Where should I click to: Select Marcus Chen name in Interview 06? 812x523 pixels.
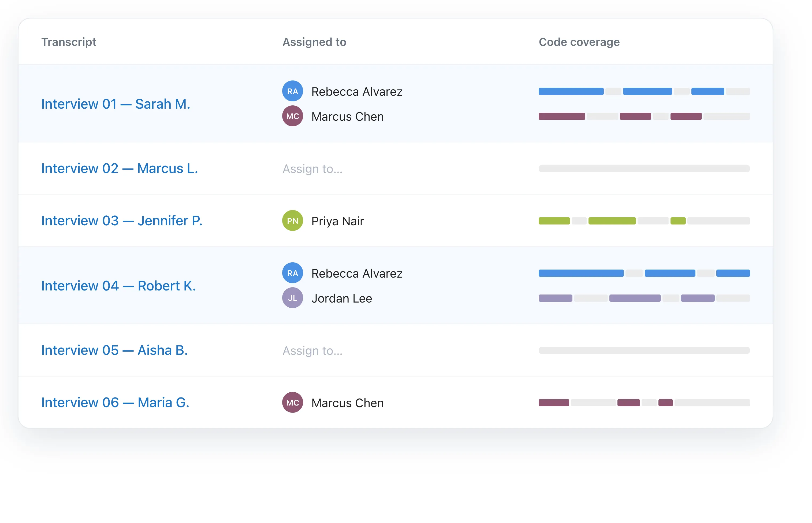[348, 403]
